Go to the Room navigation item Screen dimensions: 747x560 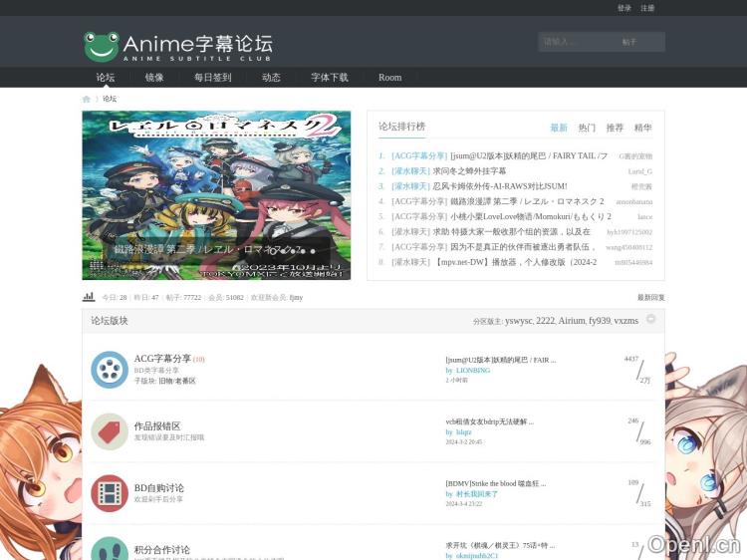tap(389, 78)
